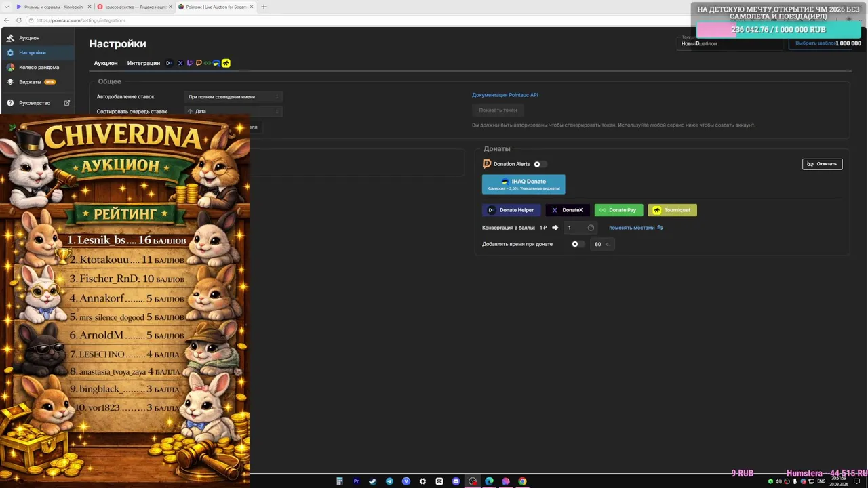Click the Новый шаблон name field

click(731, 43)
